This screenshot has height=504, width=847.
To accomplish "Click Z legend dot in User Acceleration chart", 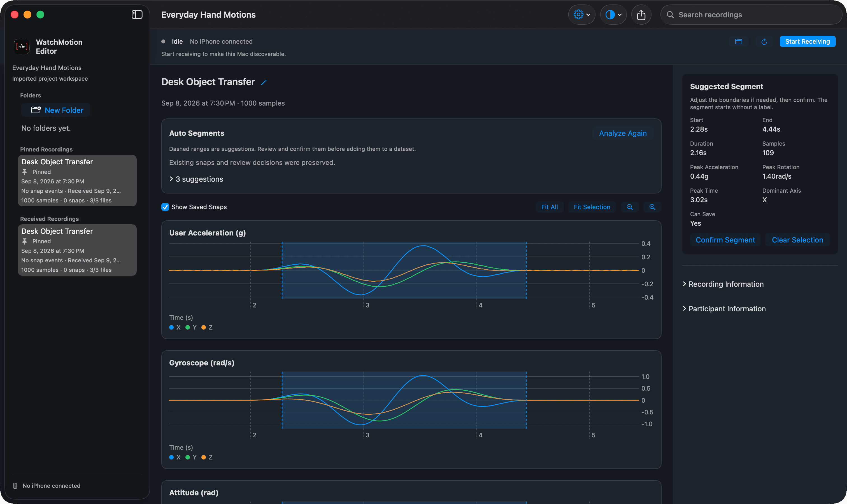I will coord(204,327).
